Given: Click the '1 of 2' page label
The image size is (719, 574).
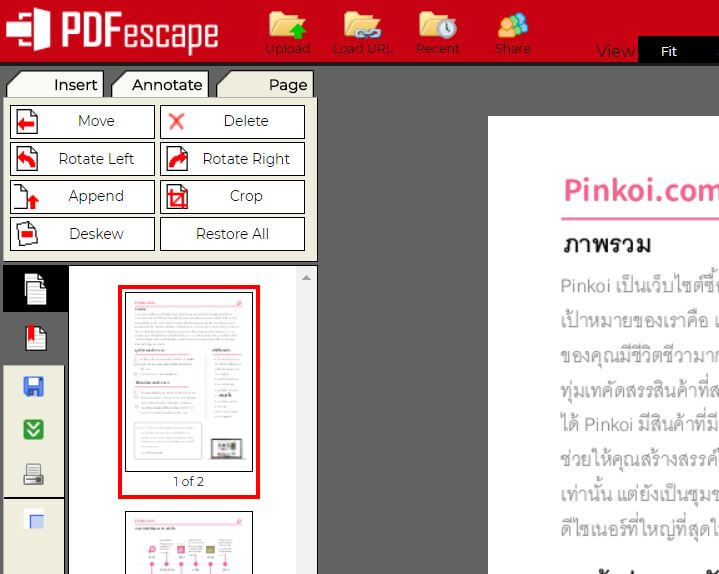Looking at the screenshot, I should point(188,481).
